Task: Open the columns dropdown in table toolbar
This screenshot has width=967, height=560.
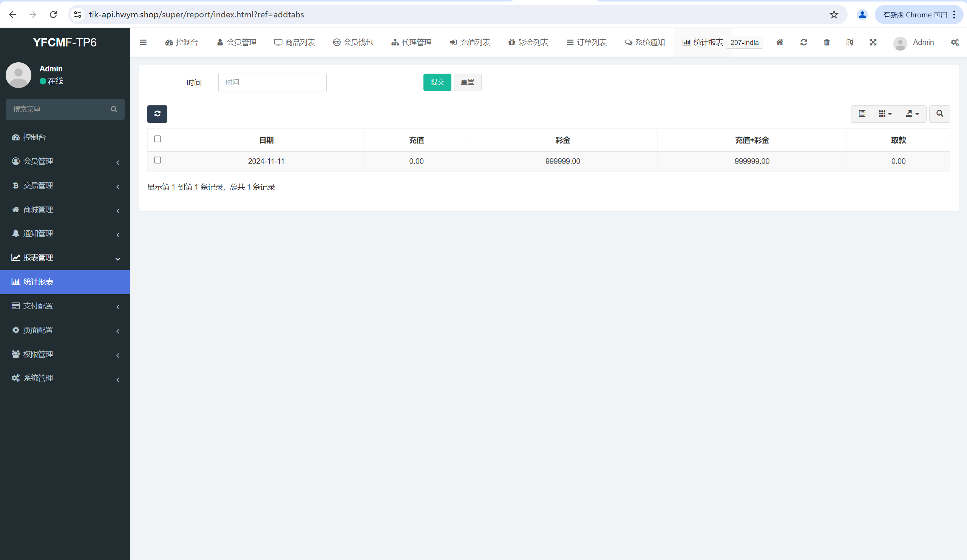Action: tap(885, 114)
